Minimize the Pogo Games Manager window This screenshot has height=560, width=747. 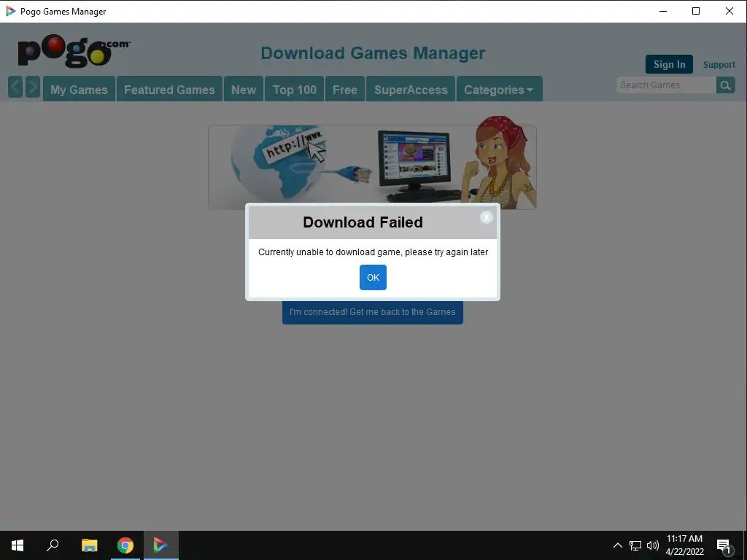[x=662, y=11]
